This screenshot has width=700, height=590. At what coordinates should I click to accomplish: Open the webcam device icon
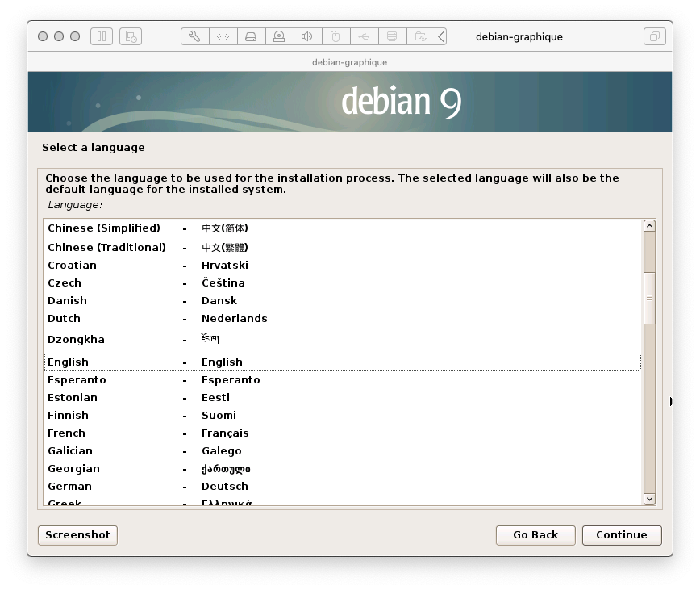tap(279, 36)
